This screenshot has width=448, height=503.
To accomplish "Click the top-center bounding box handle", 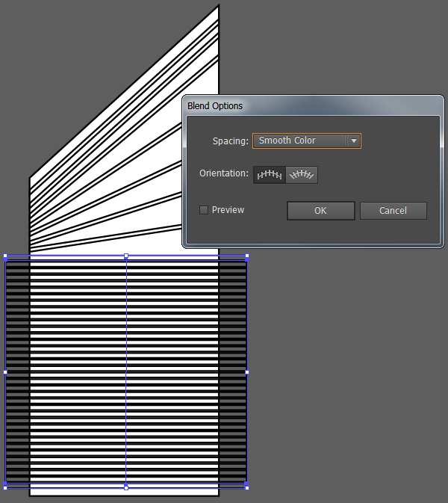I will click(126, 256).
